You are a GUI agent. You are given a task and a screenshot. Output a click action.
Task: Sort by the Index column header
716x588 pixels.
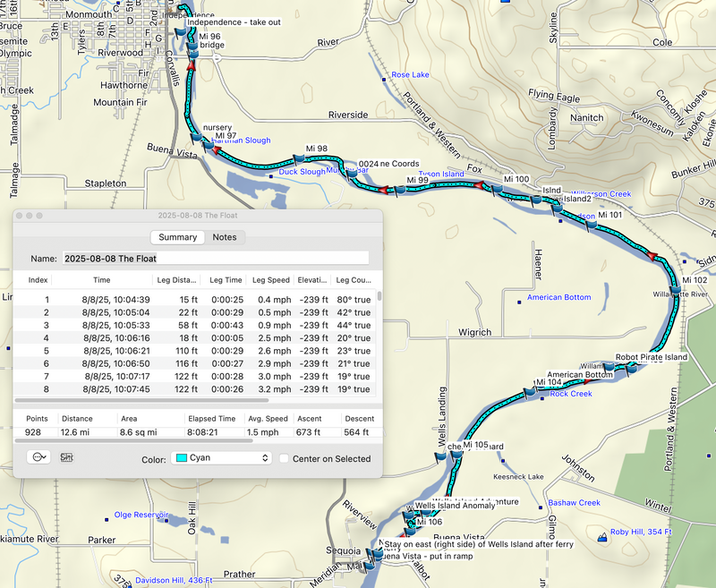point(38,280)
